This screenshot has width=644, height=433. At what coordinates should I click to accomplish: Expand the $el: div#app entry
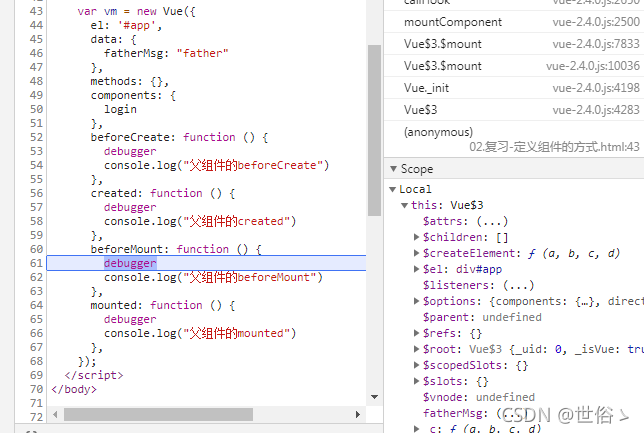coord(416,269)
